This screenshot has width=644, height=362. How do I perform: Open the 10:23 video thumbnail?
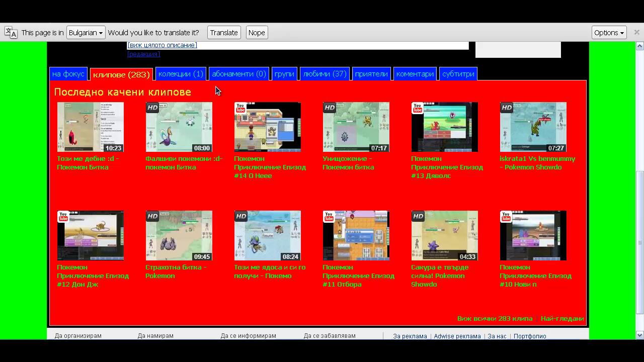click(x=91, y=127)
